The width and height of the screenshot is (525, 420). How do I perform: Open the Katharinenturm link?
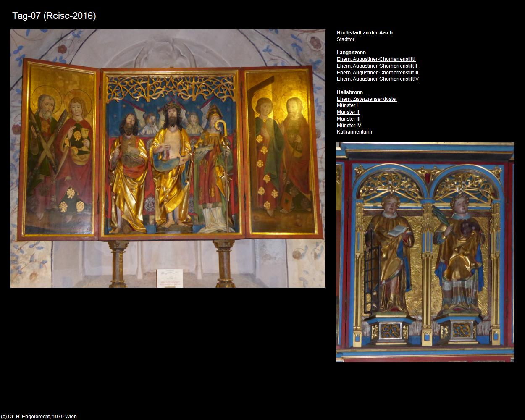354,132
